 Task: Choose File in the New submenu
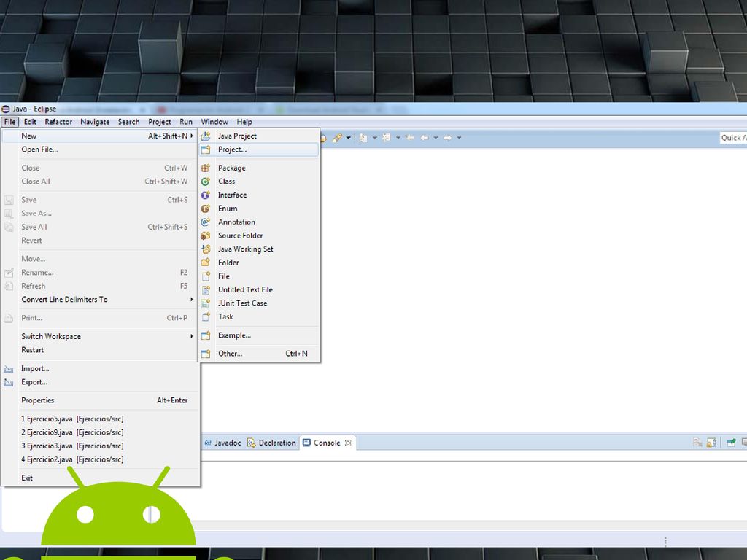coord(259,276)
